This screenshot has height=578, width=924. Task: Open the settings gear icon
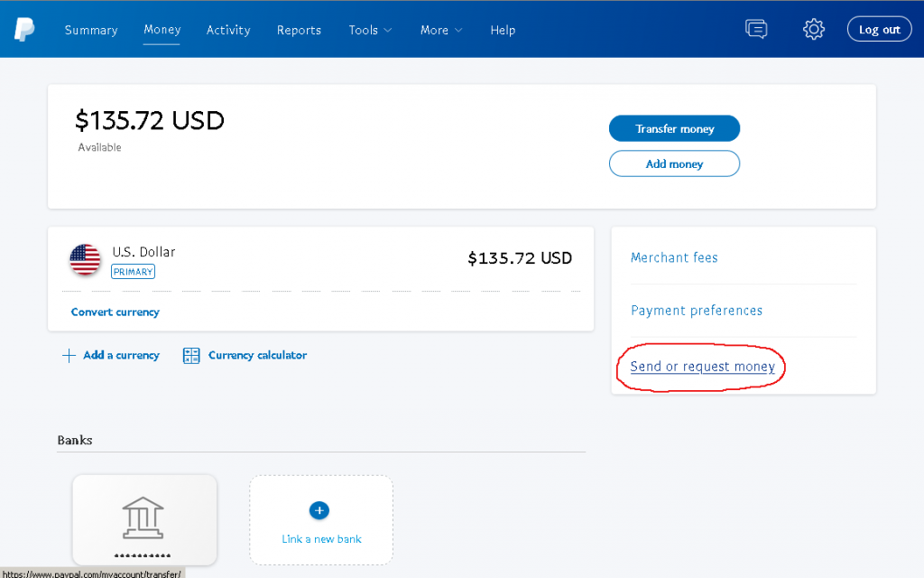(x=814, y=29)
